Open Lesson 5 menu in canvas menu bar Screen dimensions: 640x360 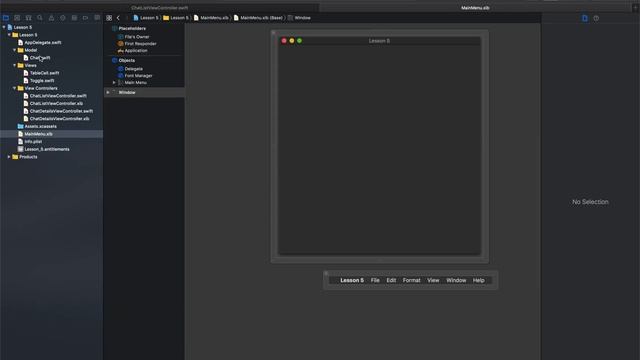click(x=352, y=280)
